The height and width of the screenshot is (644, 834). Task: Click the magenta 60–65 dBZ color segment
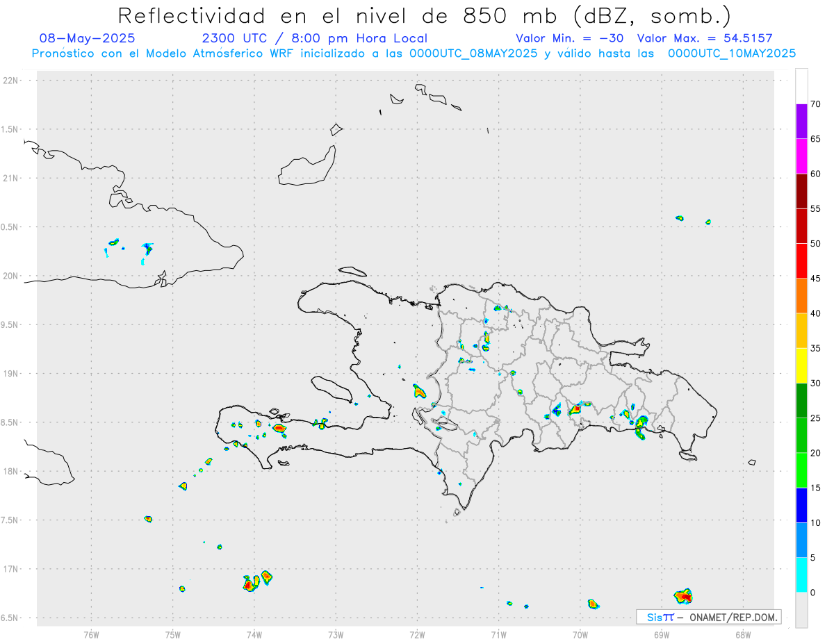click(x=801, y=156)
